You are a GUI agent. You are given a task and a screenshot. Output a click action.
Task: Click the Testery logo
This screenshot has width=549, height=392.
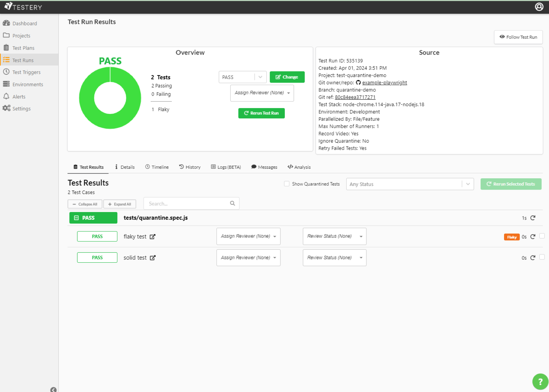pos(23,7)
